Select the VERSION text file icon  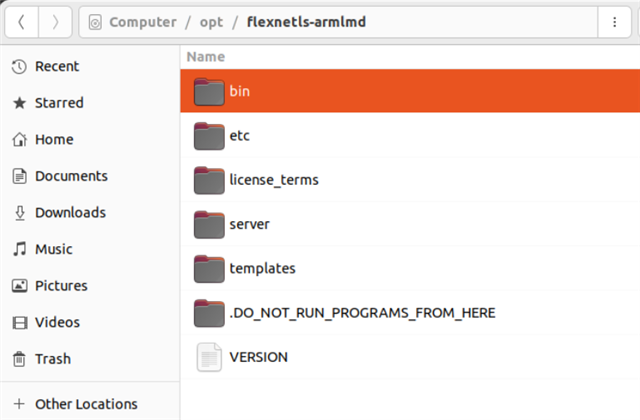click(x=208, y=357)
